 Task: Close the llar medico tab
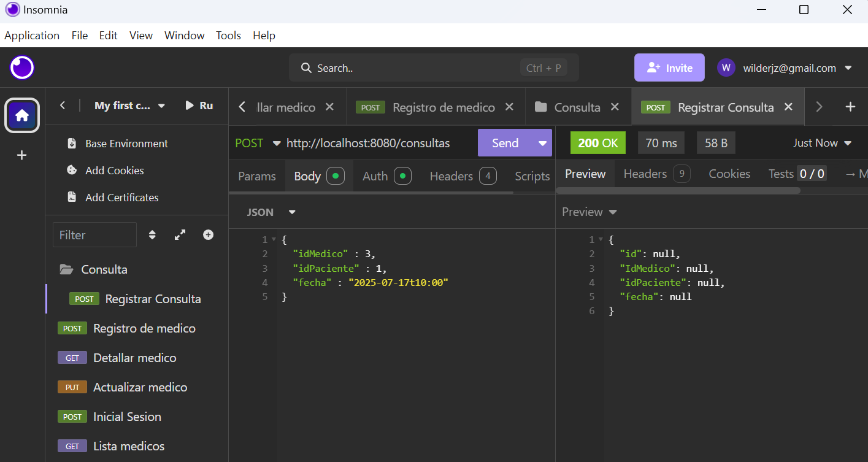point(329,107)
